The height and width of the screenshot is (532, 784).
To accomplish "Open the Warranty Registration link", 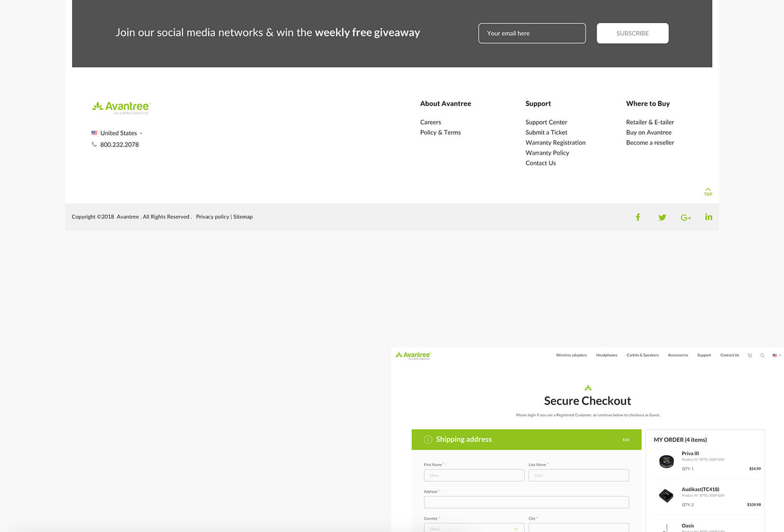I will tap(555, 143).
